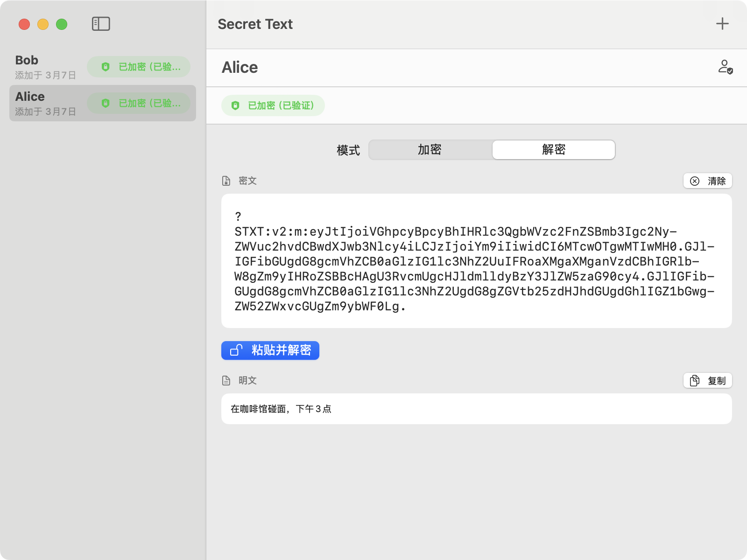Click inside the ciphertext text area
This screenshot has height=560, width=747.
(476, 260)
